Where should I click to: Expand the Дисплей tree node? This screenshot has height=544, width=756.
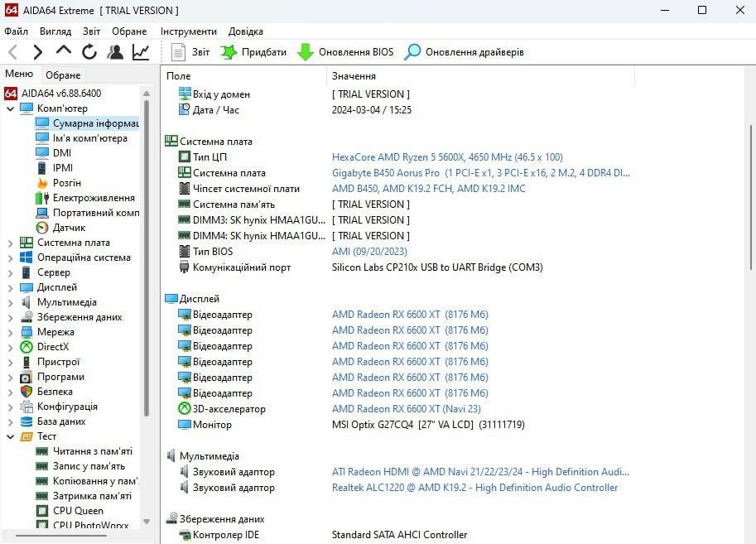(x=10, y=288)
